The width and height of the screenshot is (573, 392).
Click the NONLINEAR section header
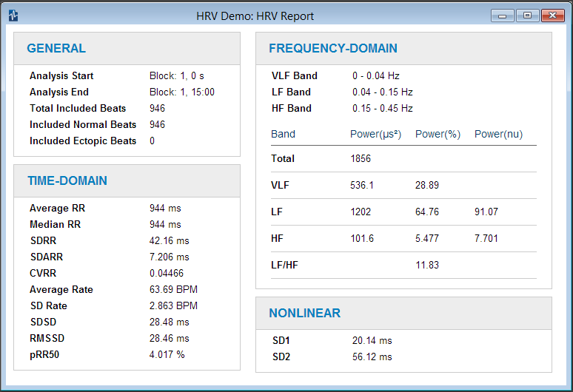pyautogui.click(x=304, y=313)
